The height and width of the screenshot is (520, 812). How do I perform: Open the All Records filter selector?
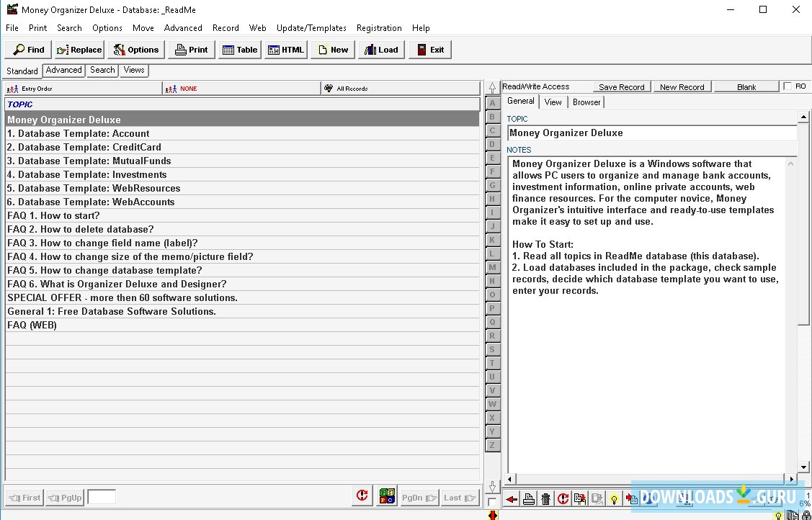pyautogui.click(x=401, y=88)
